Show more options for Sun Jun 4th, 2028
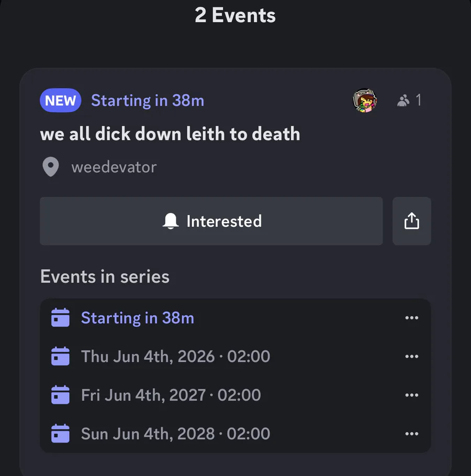The width and height of the screenshot is (471, 476). coord(412,434)
